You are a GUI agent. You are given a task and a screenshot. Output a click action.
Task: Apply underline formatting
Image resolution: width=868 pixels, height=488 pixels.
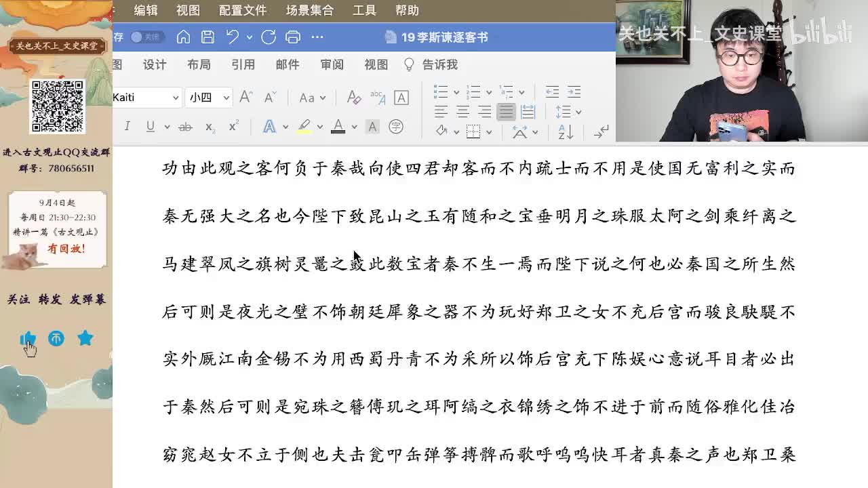point(150,126)
